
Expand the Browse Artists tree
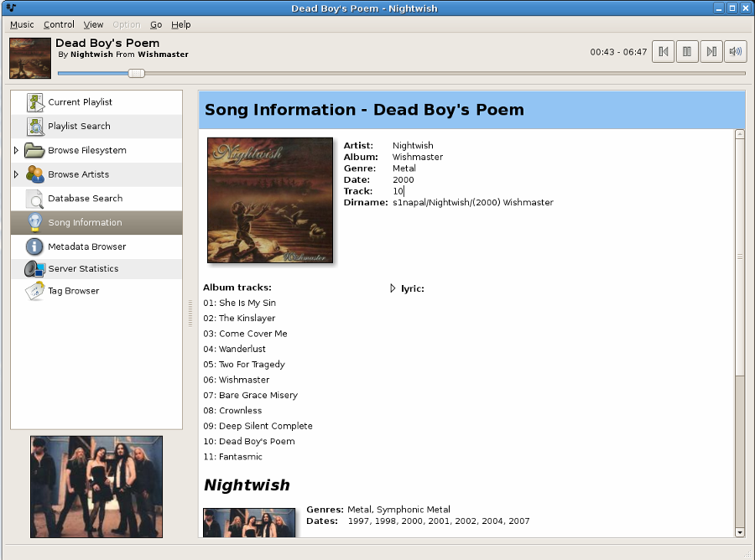pyautogui.click(x=16, y=174)
